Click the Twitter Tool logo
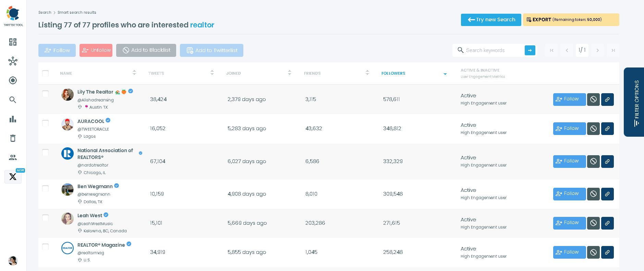 [13, 16]
